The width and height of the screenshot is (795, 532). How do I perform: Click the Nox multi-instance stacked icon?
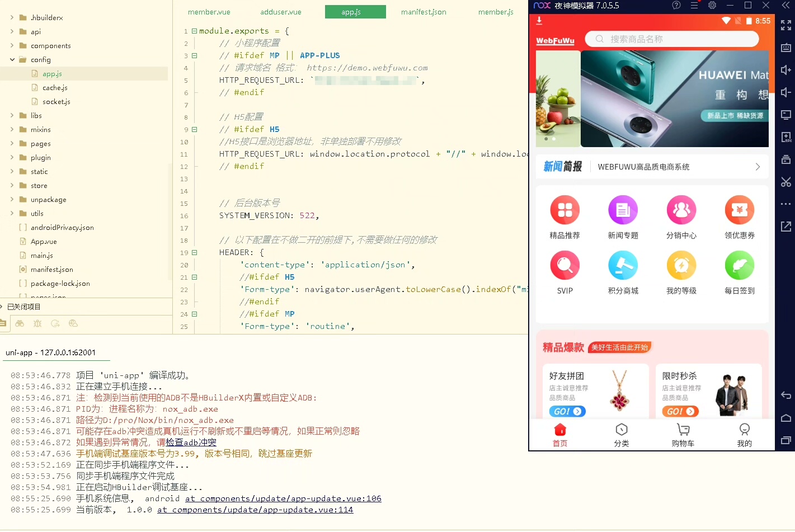coord(786,159)
